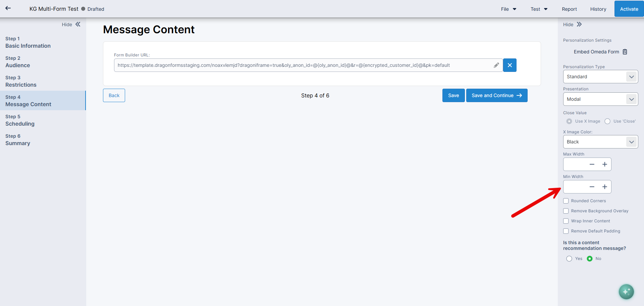Click the KG Multi-Form Test title
Image resolution: width=644 pixels, height=306 pixels.
[54, 9]
